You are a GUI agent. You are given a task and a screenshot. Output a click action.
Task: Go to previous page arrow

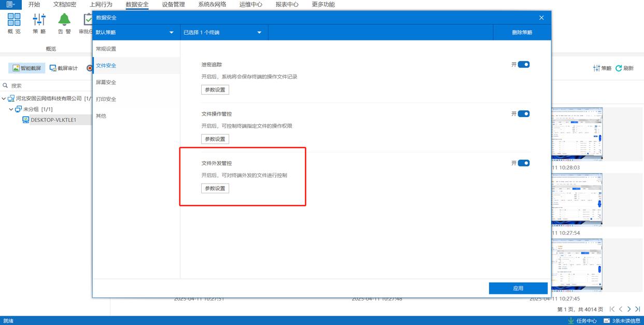coord(621,309)
